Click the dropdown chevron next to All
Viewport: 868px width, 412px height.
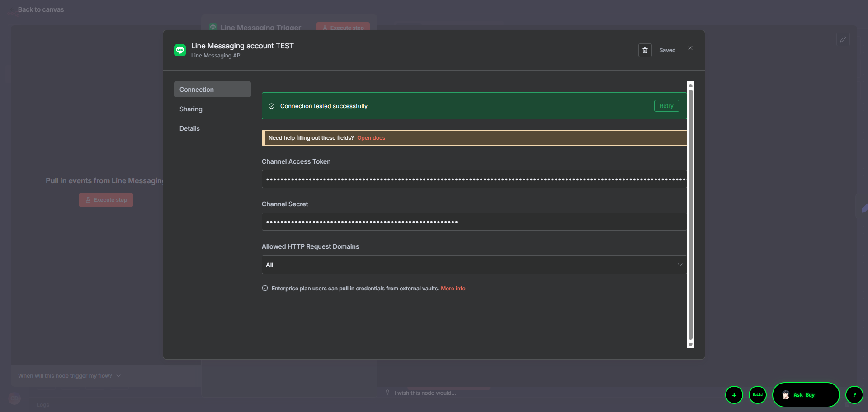(680, 265)
